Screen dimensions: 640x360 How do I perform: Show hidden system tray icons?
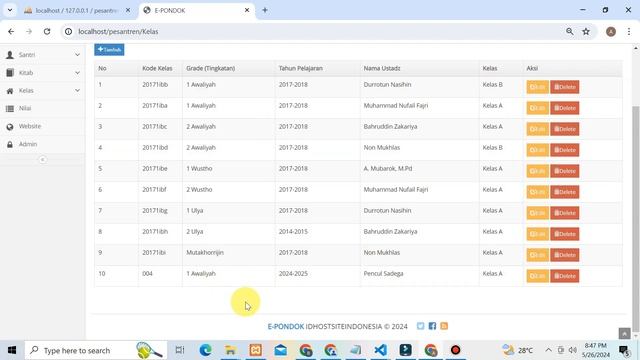click(548, 350)
